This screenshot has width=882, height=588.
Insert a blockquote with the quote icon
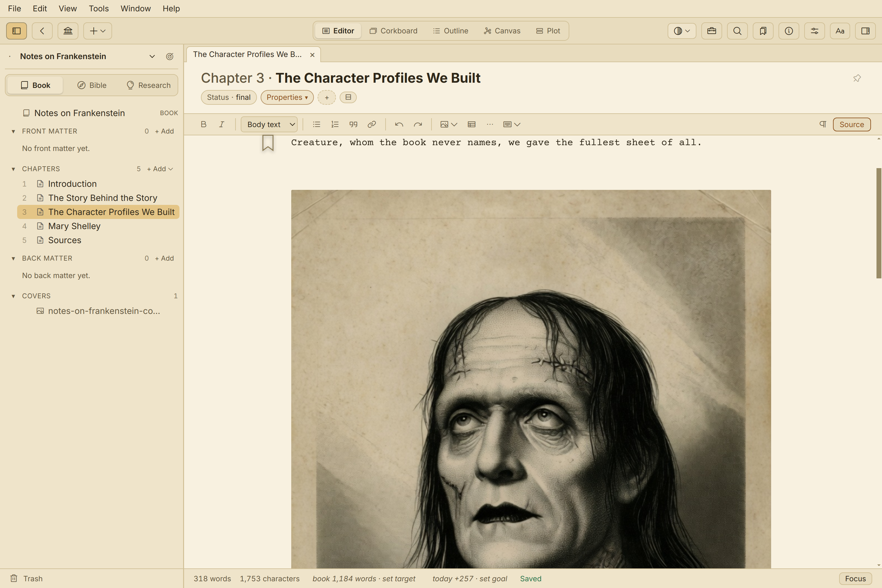click(353, 124)
